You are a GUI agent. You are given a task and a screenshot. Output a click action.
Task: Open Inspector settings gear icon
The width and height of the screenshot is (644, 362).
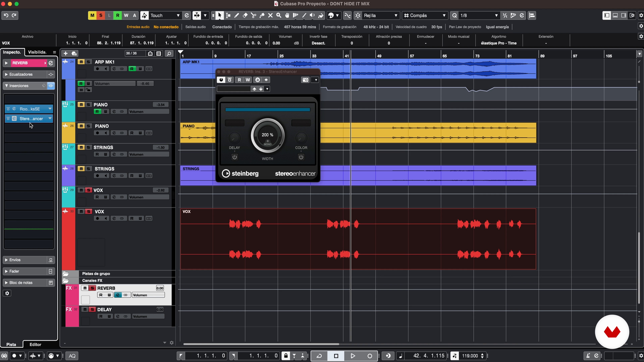tap(7, 293)
